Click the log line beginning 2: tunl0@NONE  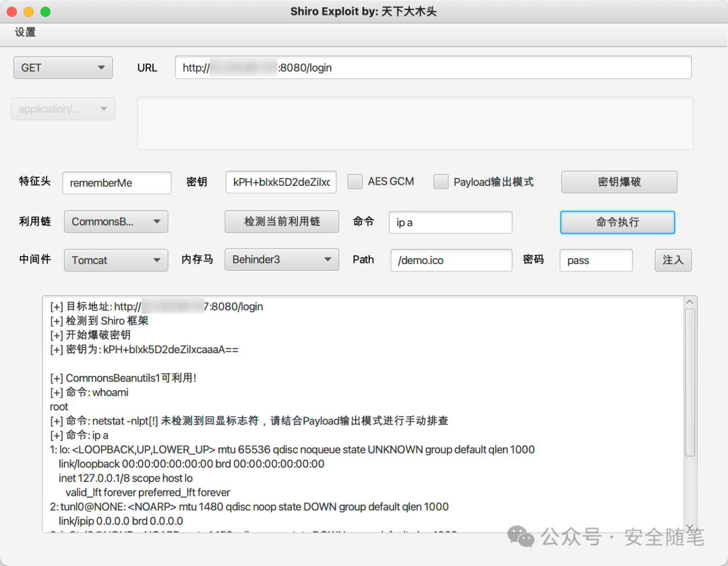[249, 507]
